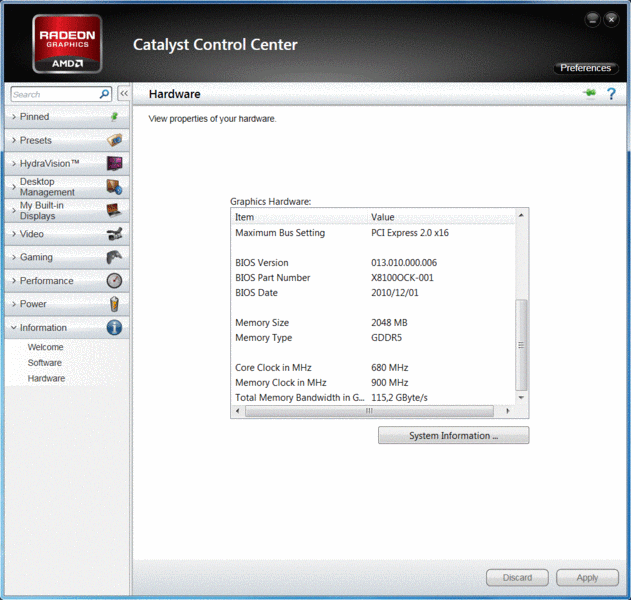Click the value 680 MHz
This screenshot has width=631, height=600.
pyautogui.click(x=390, y=367)
